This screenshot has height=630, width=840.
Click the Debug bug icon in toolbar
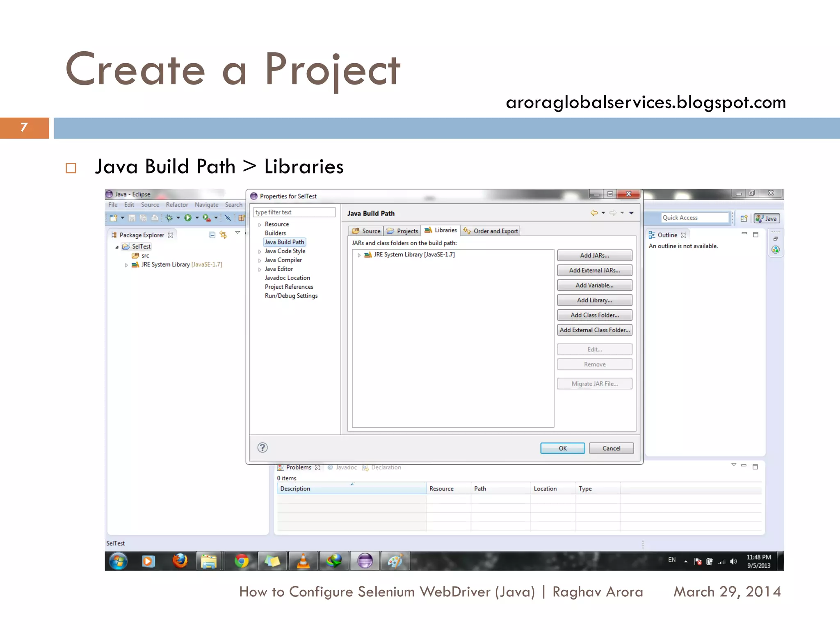(169, 218)
